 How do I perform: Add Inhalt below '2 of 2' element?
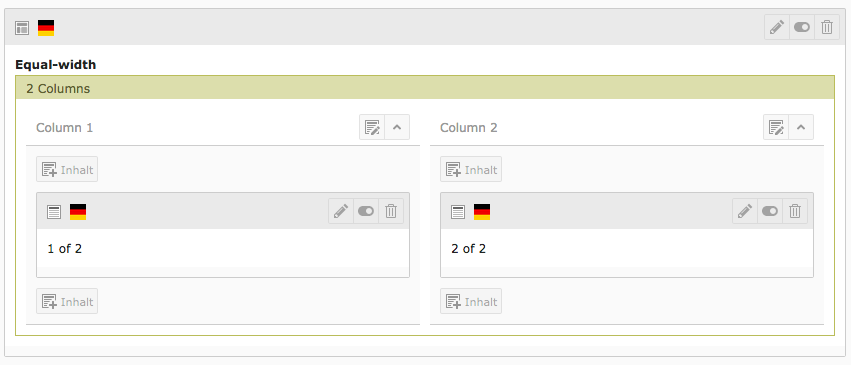tap(471, 301)
